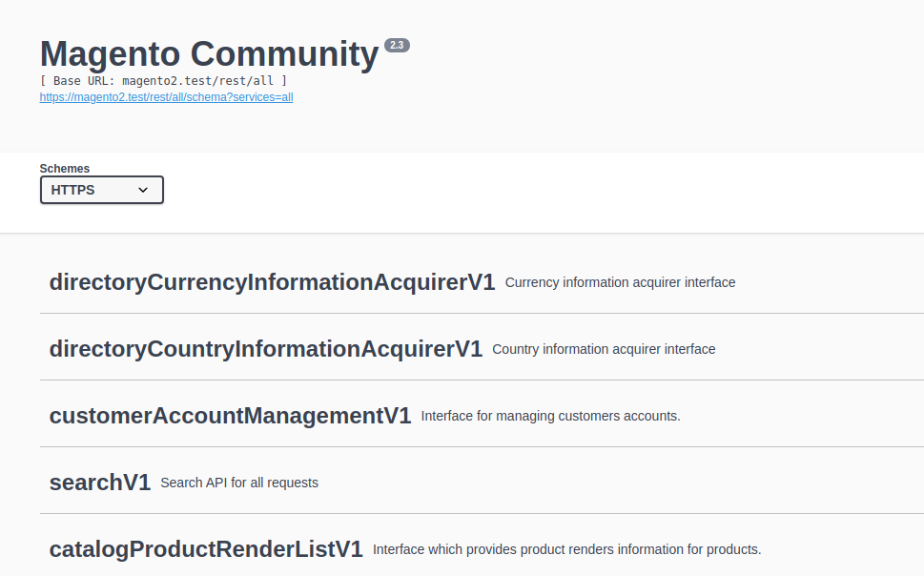Screen dimensions: 924x576
Task: Click the Magento Community title
Action: click(209, 53)
